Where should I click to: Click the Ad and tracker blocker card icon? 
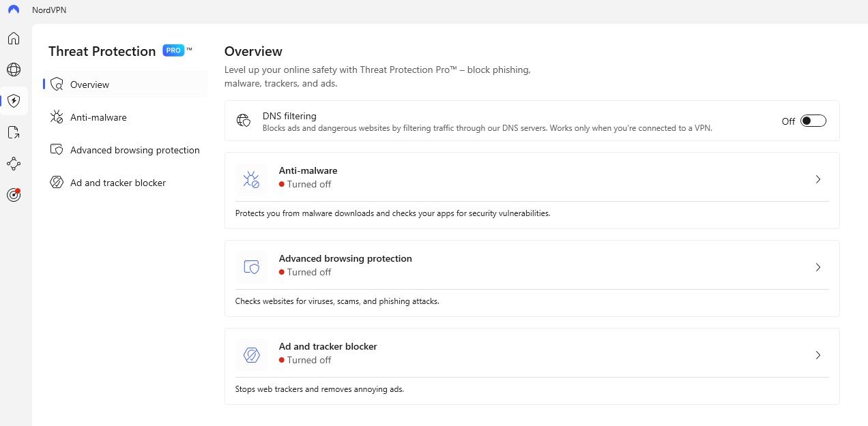click(251, 355)
